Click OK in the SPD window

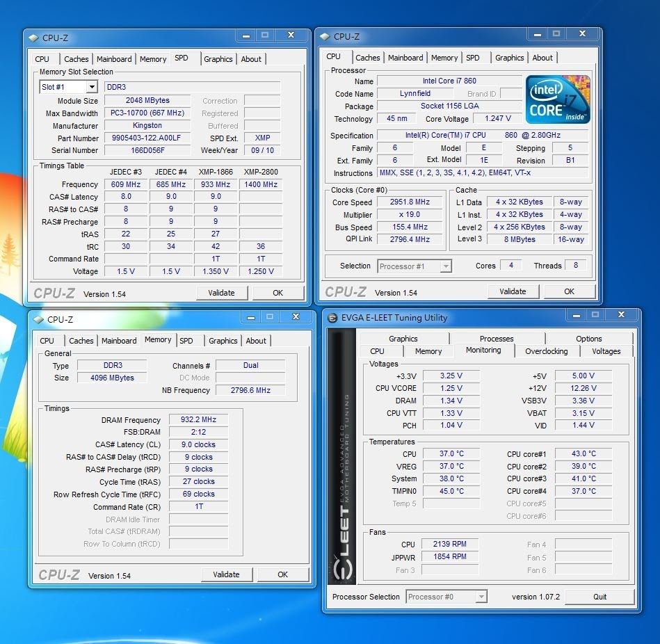(277, 293)
